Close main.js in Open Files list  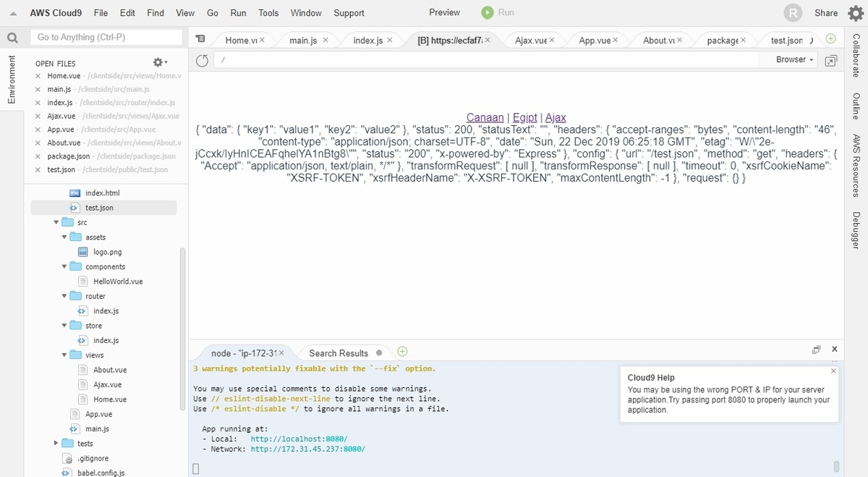point(38,89)
